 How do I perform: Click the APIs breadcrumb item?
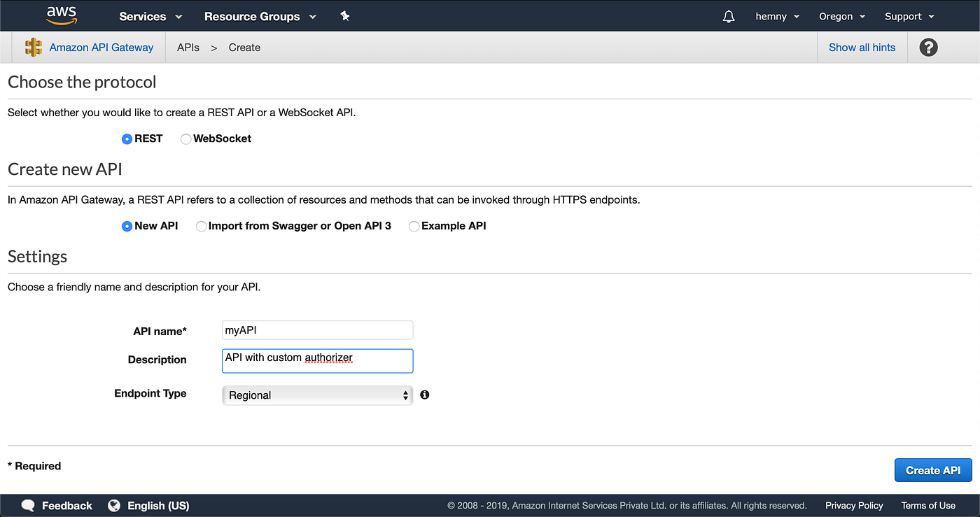[x=188, y=48]
